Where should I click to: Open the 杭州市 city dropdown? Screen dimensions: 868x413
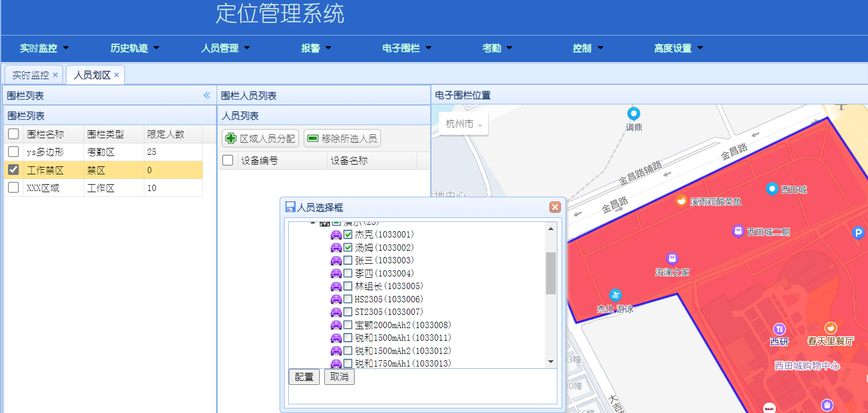pos(464,124)
